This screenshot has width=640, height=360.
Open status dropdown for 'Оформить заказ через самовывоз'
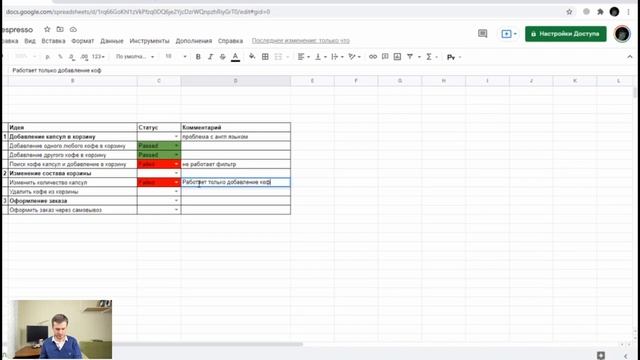176,210
